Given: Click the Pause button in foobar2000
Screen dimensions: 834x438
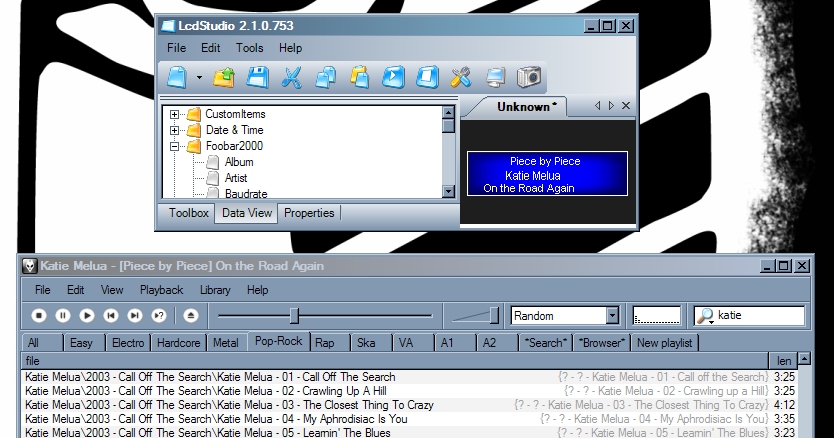Looking at the screenshot, I should click(x=63, y=316).
